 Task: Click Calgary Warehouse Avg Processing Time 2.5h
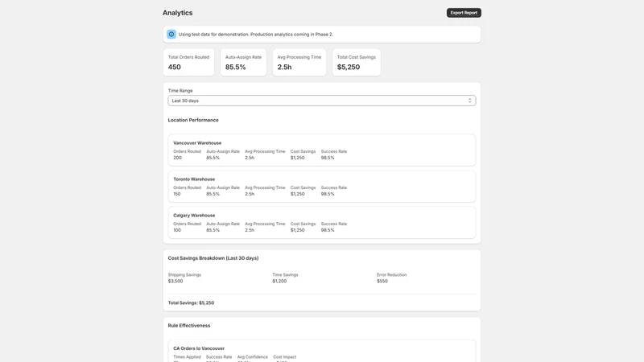click(x=250, y=230)
